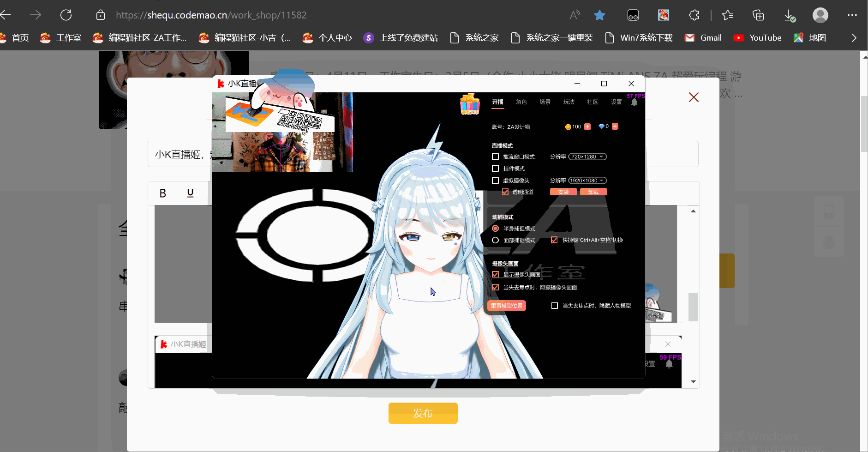Uncheck the 透明通道 checkbox
This screenshot has height=452, width=868.
505,192
